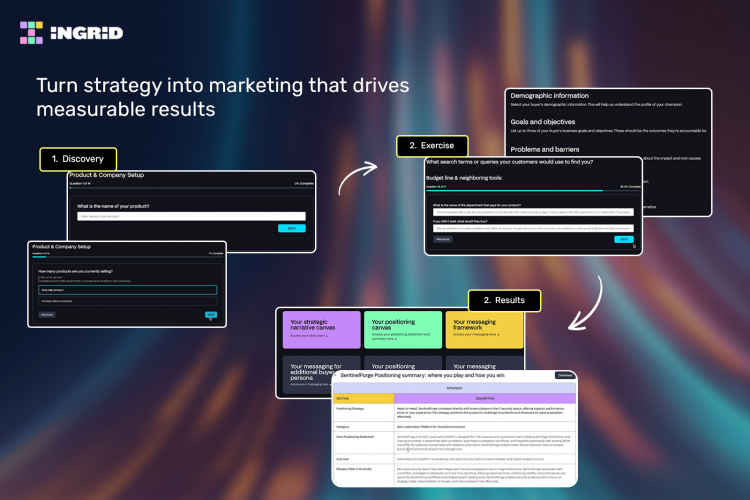Click 'What is the name of your product?' text

pyautogui.click(x=113, y=206)
